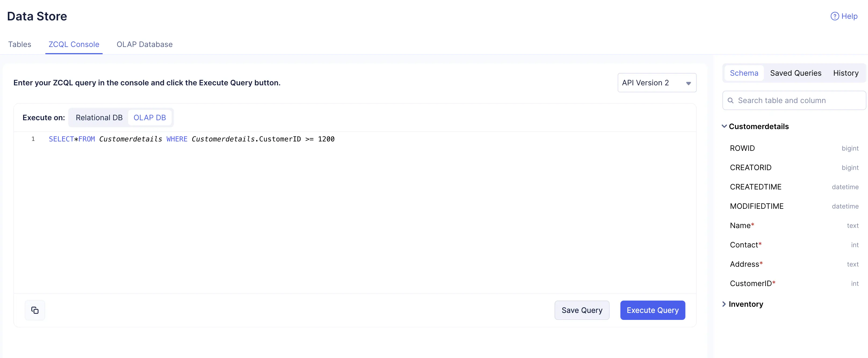868x358 pixels.
Task: Click the Execute Query button
Action: (652, 310)
